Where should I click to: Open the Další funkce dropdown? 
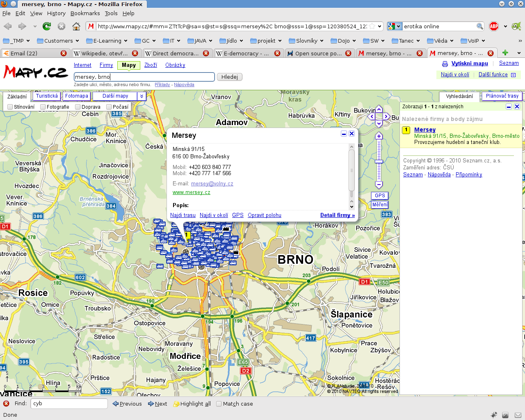click(x=497, y=75)
